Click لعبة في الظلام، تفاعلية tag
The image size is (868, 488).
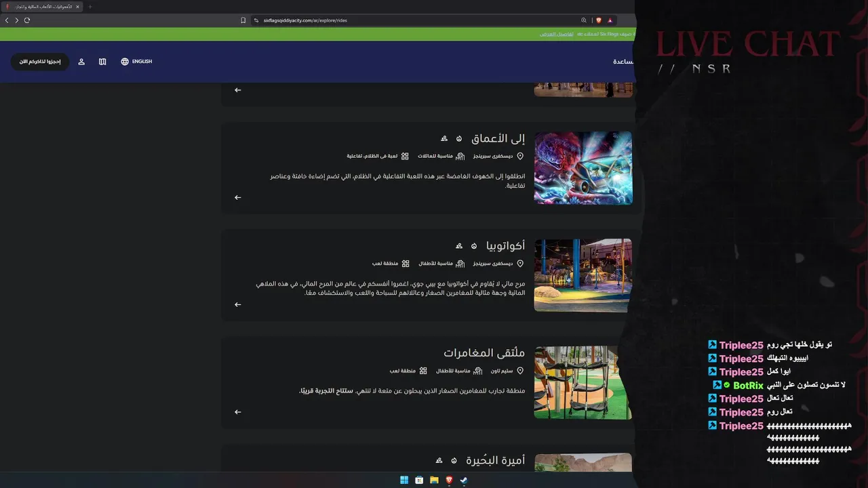[x=372, y=156]
